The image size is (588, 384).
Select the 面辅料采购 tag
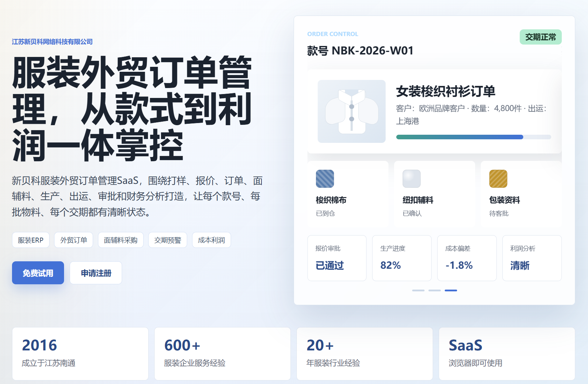coord(121,240)
